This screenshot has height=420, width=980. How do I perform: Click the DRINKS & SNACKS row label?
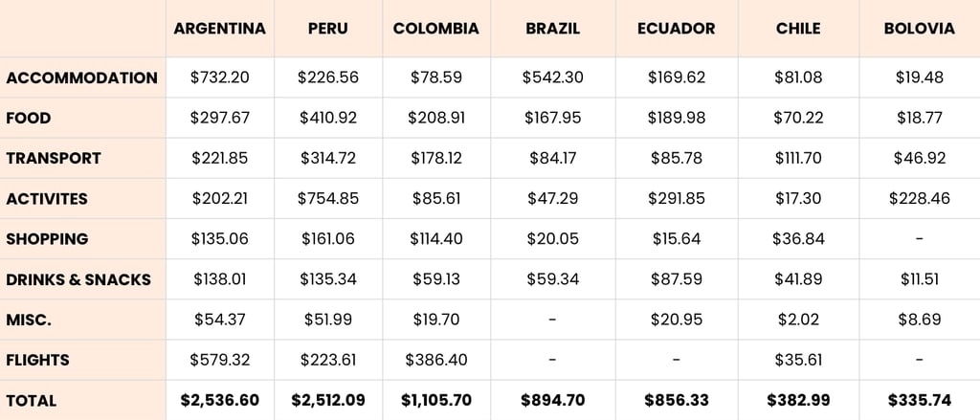(78, 279)
